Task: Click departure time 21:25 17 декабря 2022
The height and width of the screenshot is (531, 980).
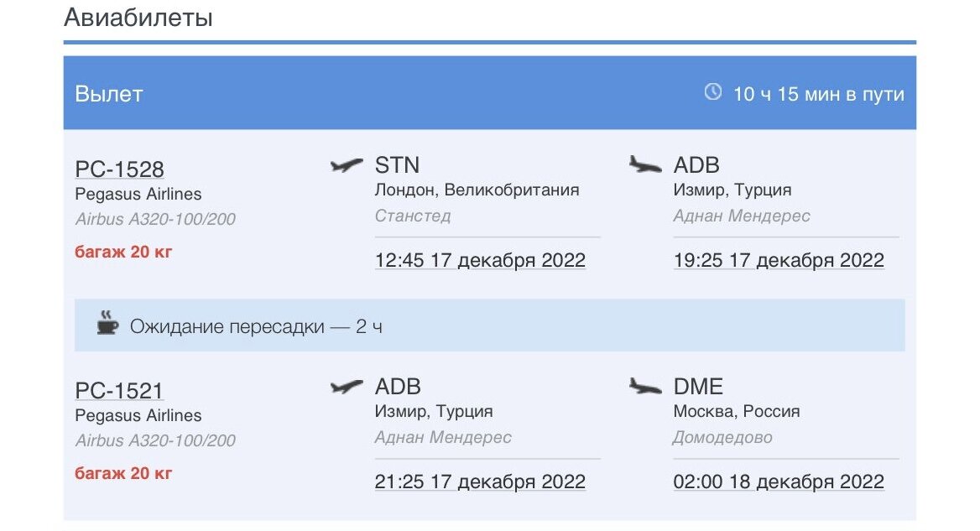Action: tap(480, 482)
